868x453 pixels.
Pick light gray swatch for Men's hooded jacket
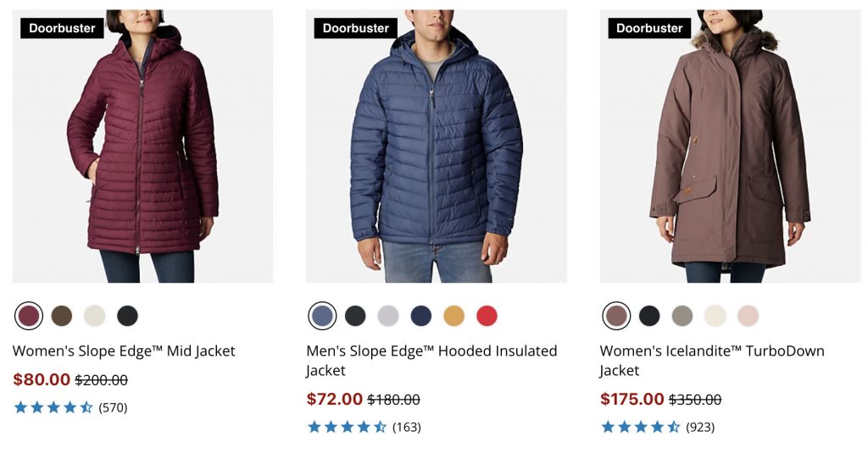point(388,316)
